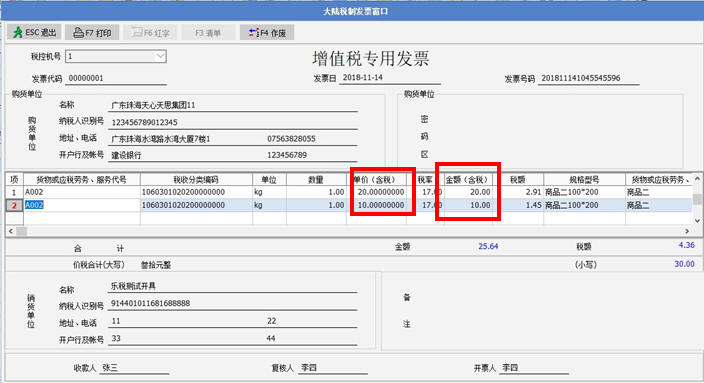This screenshot has height=383, width=704.
Task: Click seller bank field 33
Action: (116, 338)
